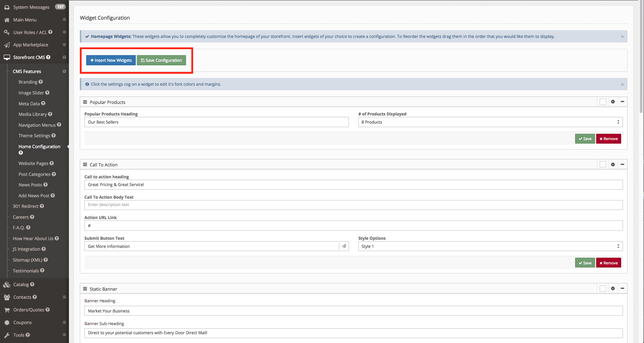
Task: Click help icon below Home Configuration
Action: point(21,153)
